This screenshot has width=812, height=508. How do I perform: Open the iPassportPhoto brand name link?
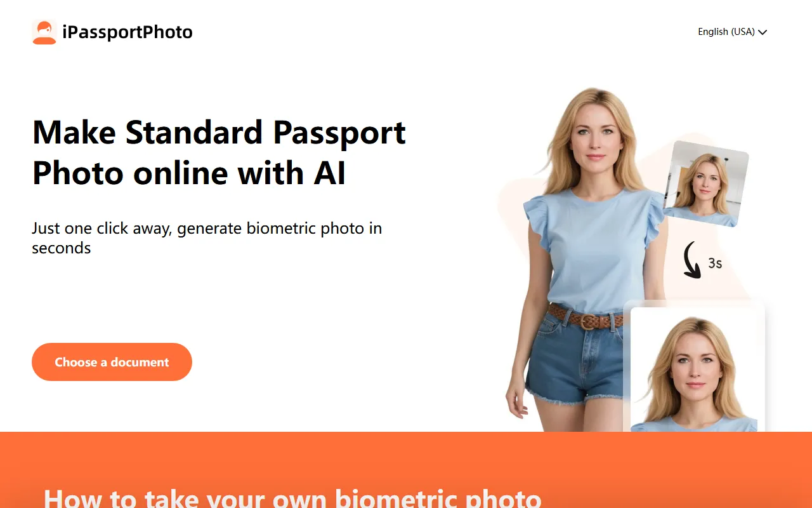click(128, 32)
